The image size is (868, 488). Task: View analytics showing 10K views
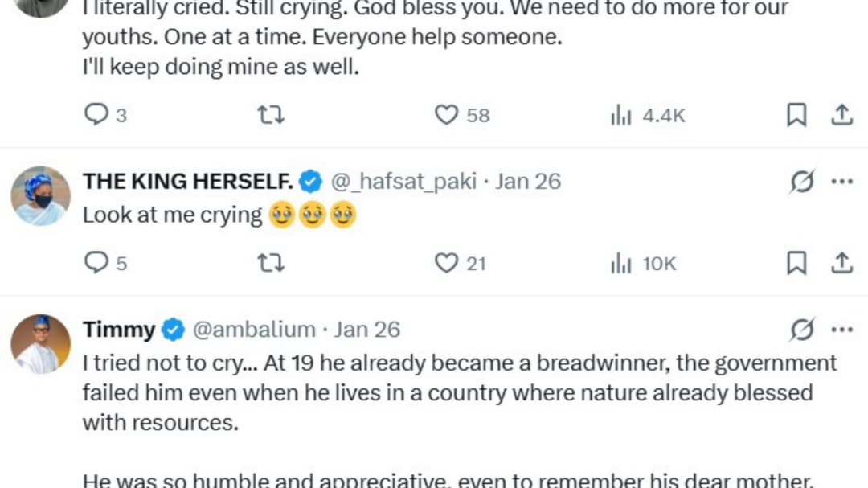[x=621, y=262]
